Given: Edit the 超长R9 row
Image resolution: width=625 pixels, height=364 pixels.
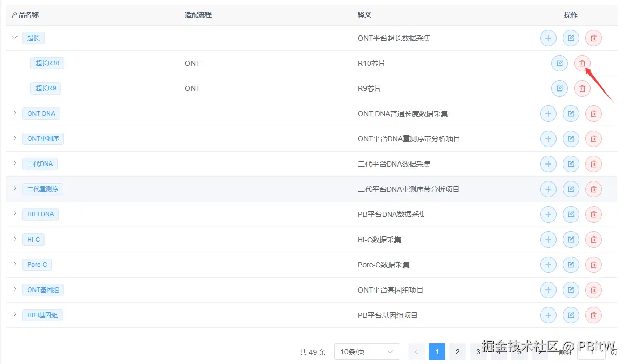Looking at the screenshot, I should point(560,88).
